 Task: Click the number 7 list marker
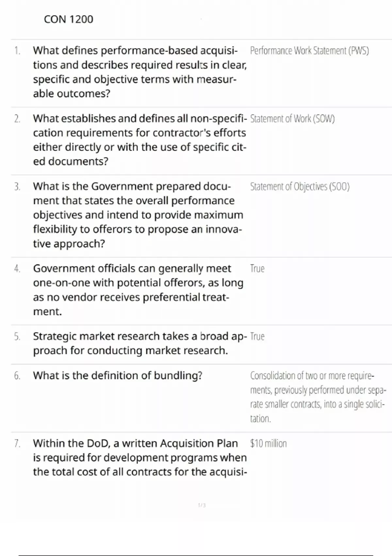pos(17,444)
